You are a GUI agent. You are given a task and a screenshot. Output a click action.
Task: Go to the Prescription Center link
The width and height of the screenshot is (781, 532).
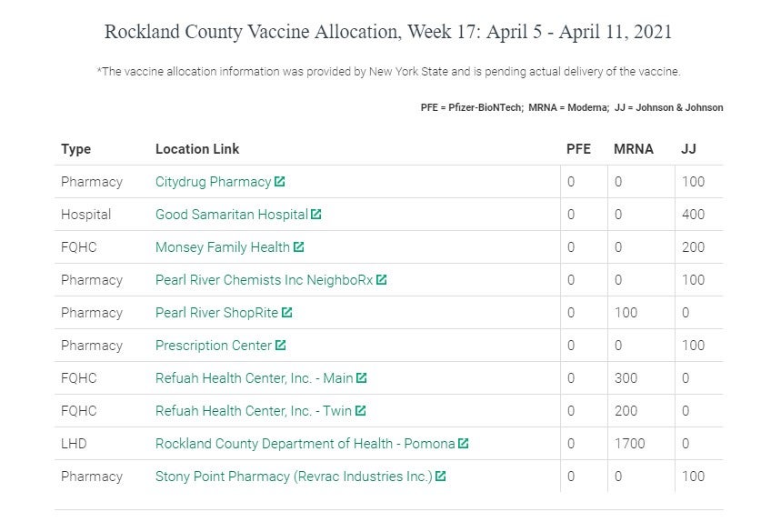pyautogui.click(x=214, y=346)
